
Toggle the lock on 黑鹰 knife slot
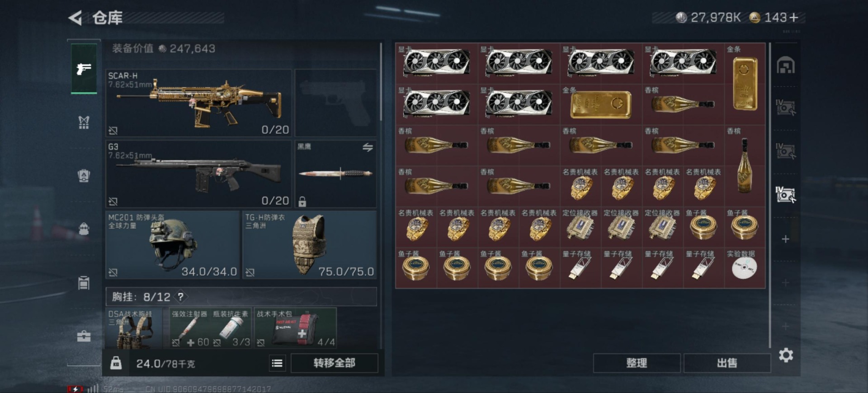click(x=302, y=201)
